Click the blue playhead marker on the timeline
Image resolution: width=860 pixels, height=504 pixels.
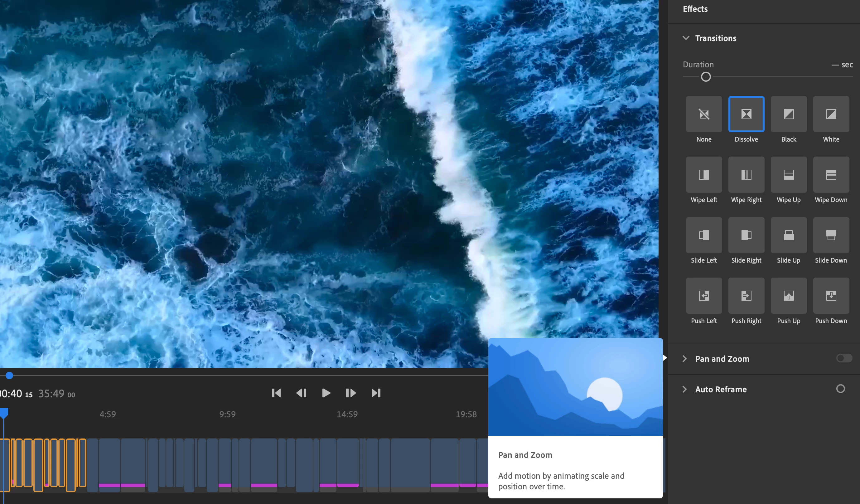coord(4,413)
